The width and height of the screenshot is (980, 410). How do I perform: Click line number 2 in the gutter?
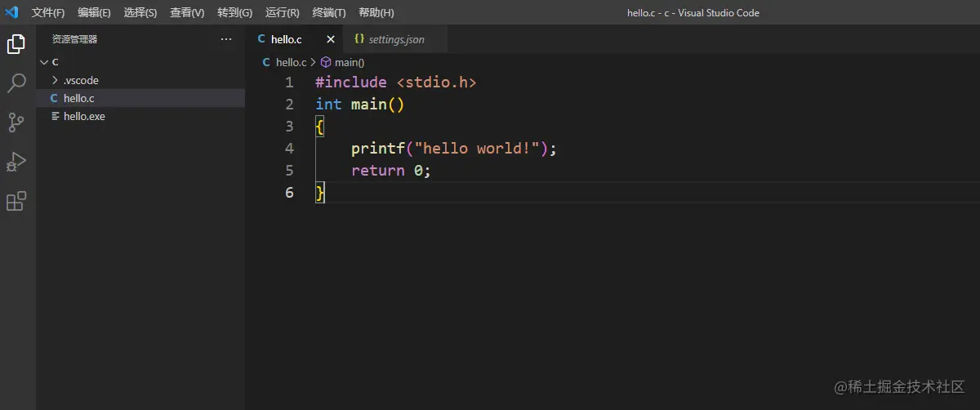click(x=289, y=105)
